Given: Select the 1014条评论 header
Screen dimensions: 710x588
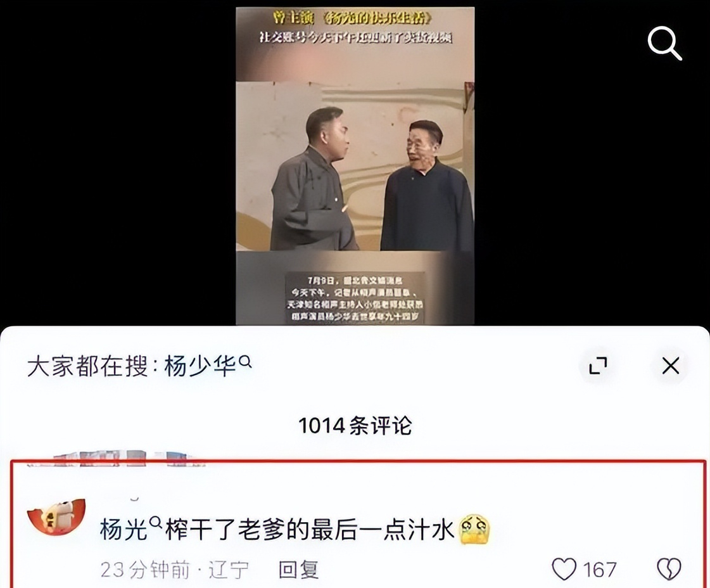Looking at the screenshot, I should tap(355, 425).
